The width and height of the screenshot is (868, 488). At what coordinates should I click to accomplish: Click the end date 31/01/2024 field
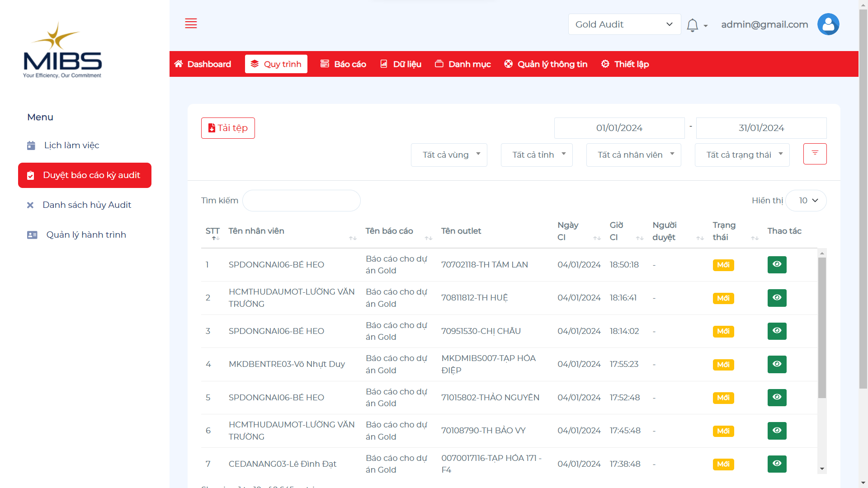761,128
